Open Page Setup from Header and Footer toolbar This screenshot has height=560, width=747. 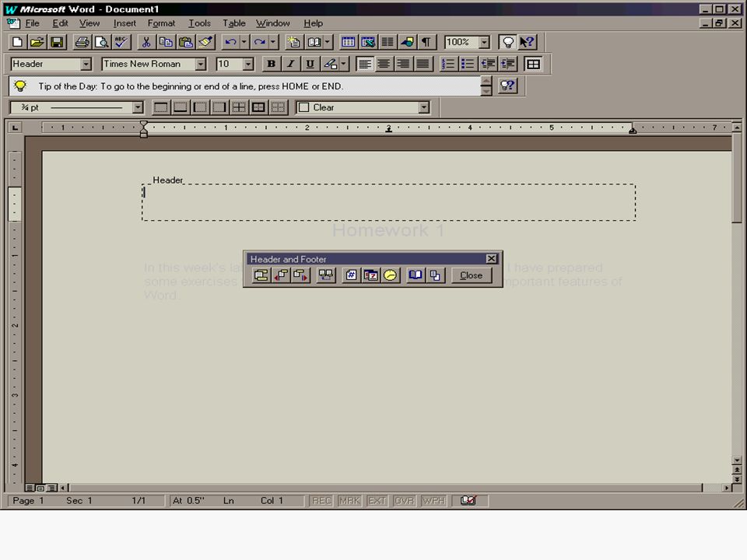[x=416, y=275]
